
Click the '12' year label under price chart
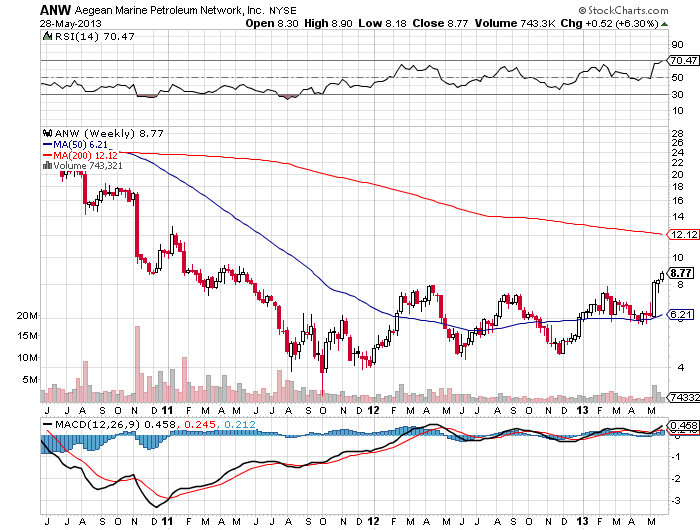(x=373, y=410)
